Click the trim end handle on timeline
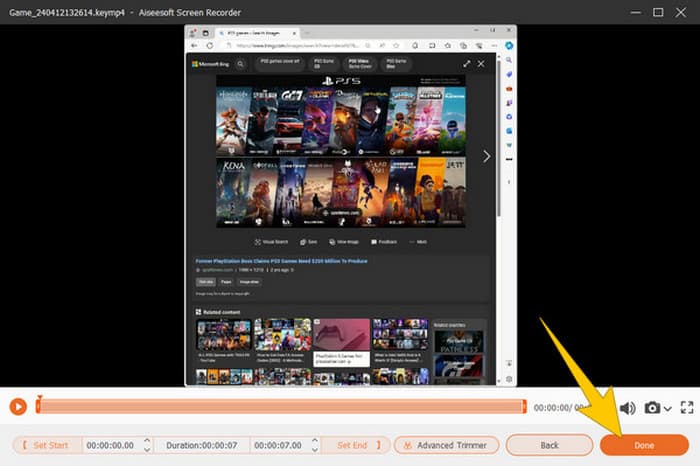 click(524, 406)
